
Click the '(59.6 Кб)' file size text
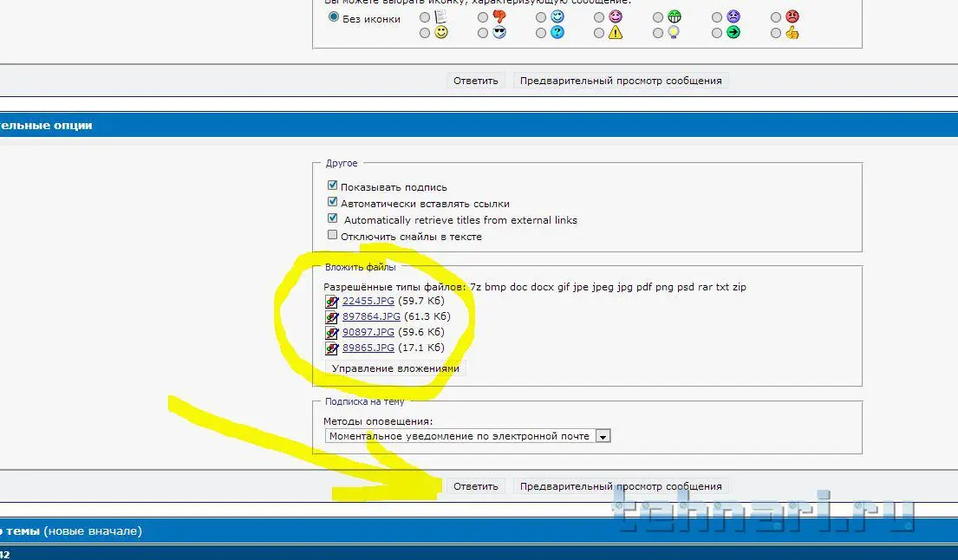pyautogui.click(x=421, y=332)
